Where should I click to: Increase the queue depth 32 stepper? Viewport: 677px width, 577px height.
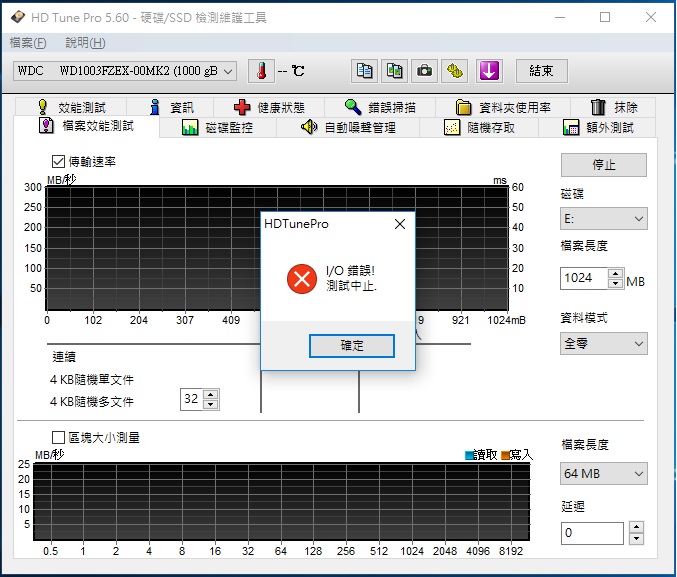[x=211, y=394]
